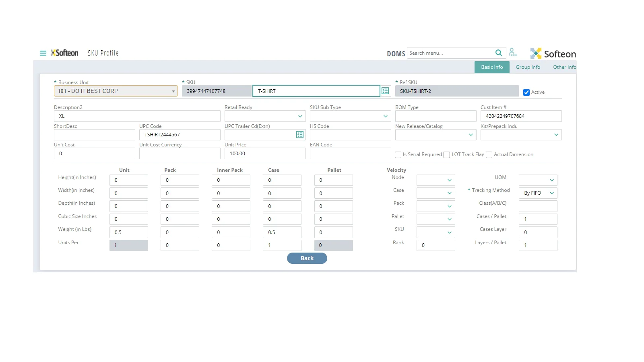Switch to the Group Info tab
This screenshot has height=362, width=644.
click(528, 67)
